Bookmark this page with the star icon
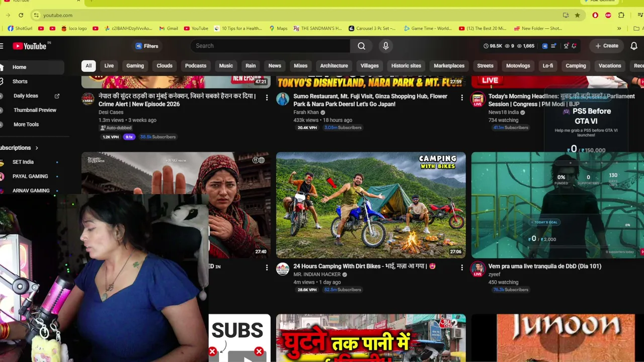The width and height of the screenshot is (644, 362). (x=577, y=15)
